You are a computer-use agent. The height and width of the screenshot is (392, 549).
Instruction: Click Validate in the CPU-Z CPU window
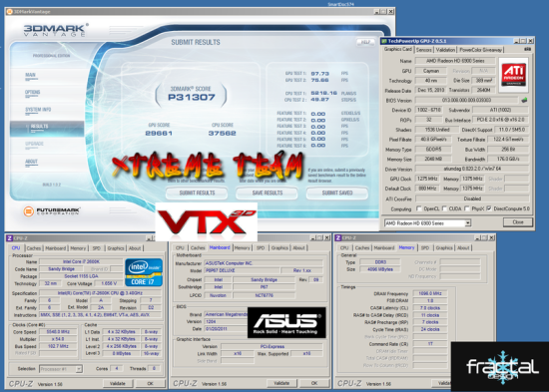(x=118, y=384)
